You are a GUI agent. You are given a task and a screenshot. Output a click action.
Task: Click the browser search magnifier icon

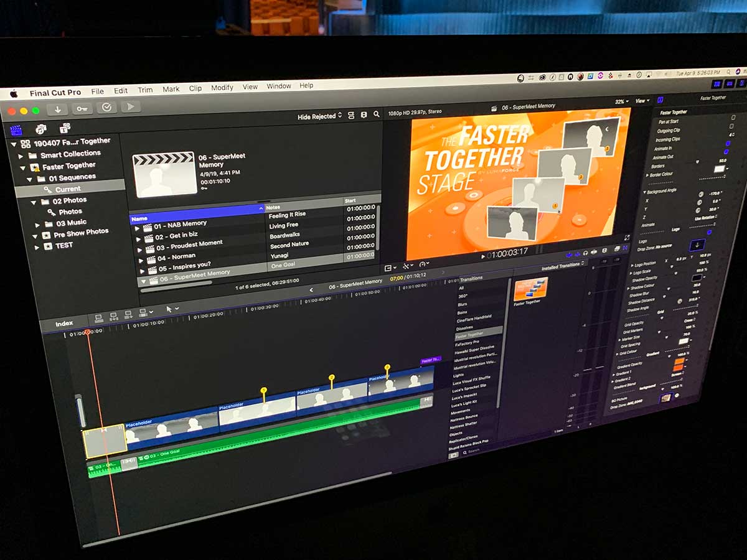tap(376, 115)
